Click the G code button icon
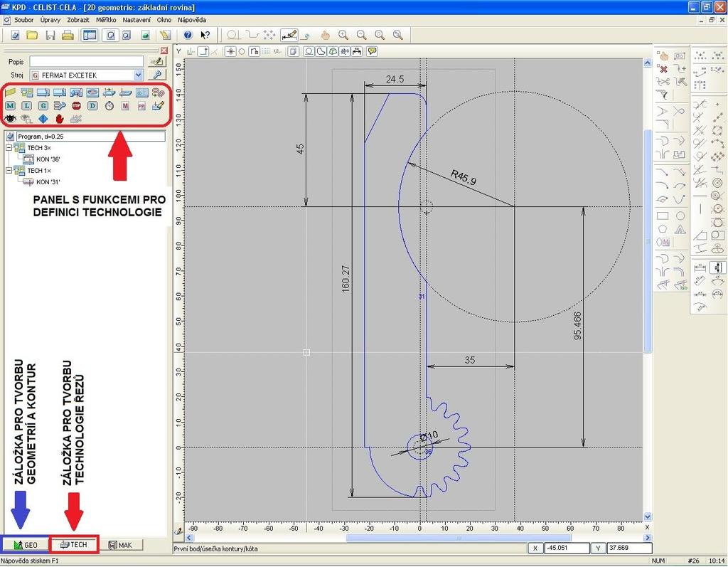The width and height of the screenshot is (728, 567). [x=43, y=106]
